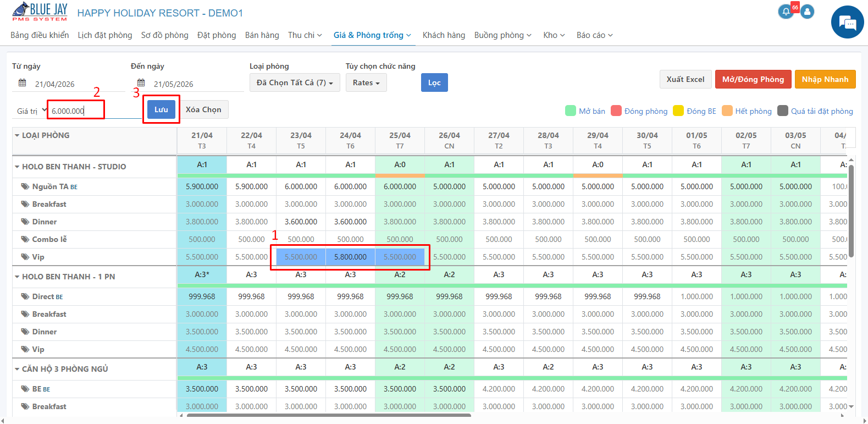
Task: Collapse the HOLO BEN THANH - STUDIO group
Action: coord(17,167)
